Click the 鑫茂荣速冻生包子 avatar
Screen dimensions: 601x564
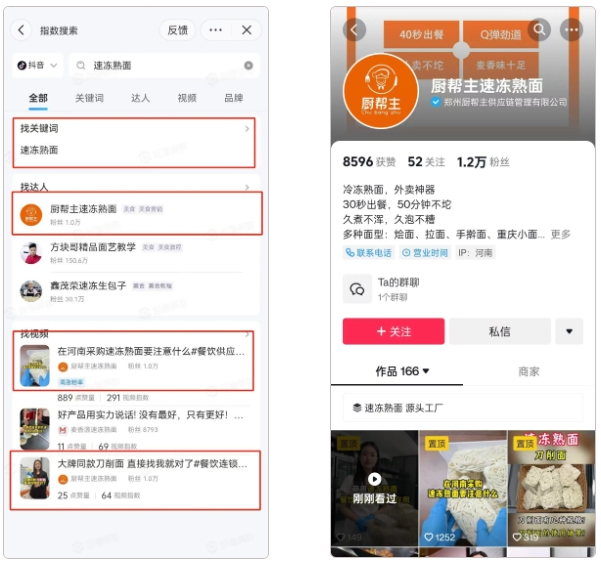[x=31, y=291]
